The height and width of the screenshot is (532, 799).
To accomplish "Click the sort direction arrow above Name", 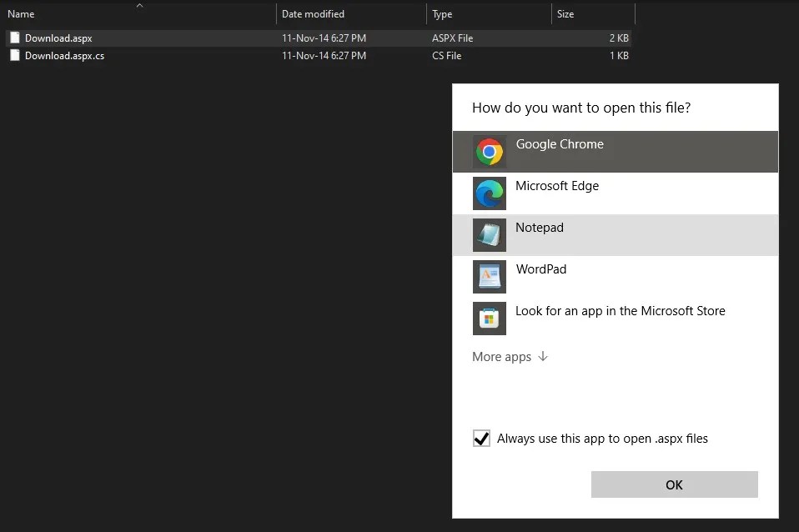I will [139, 5].
